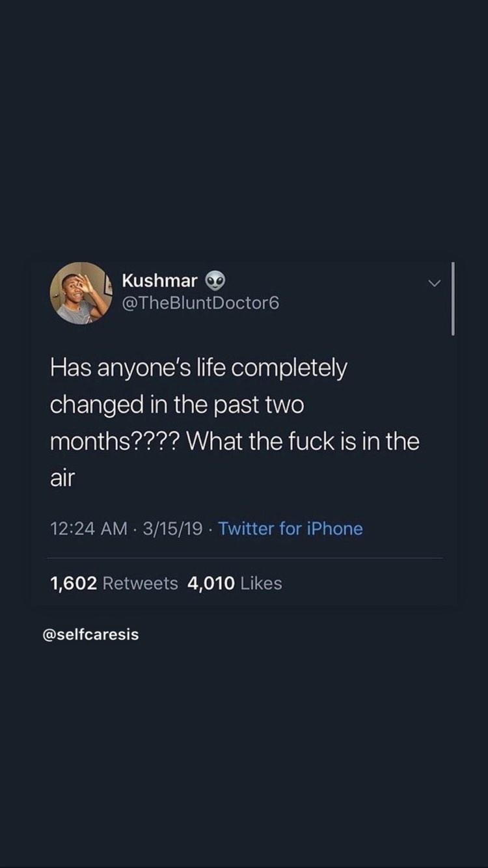Click the word "completely" in the tweet
488x868 pixels.
(x=289, y=369)
